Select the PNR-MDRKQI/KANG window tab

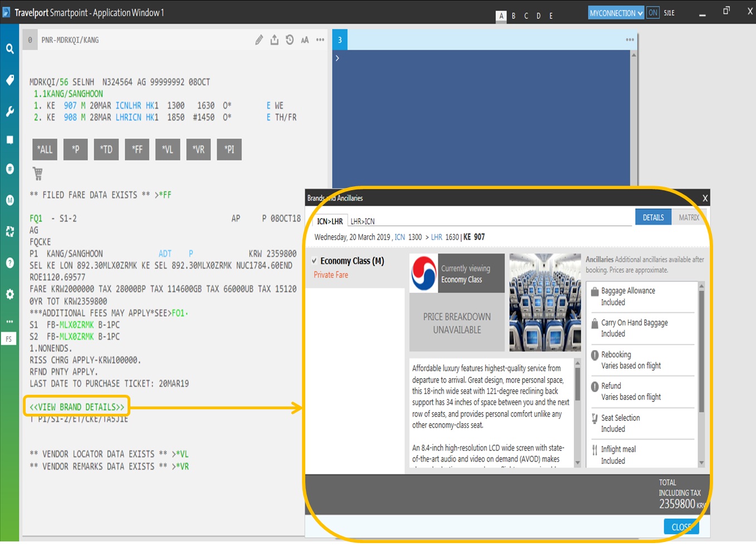click(x=70, y=40)
